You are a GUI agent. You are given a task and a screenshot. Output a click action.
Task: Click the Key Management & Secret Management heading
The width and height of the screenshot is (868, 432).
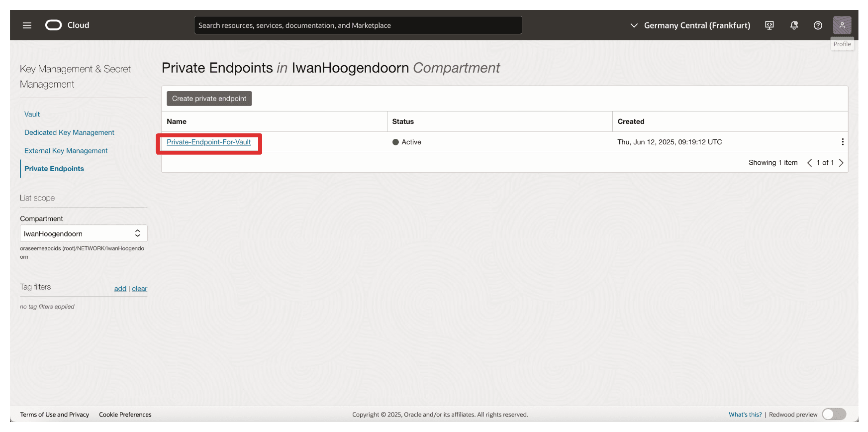click(x=76, y=77)
